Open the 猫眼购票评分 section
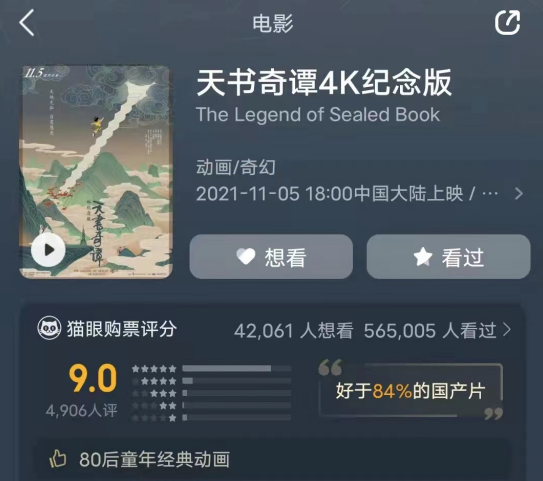The width and height of the screenshot is (543, 481). (122, 329)
